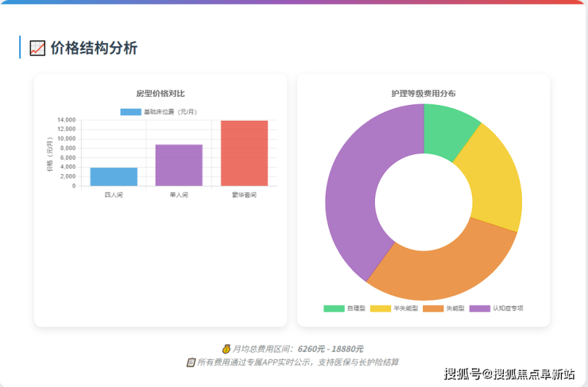
Task: Toggle the 失能型 legend entry
Action: 443,308
